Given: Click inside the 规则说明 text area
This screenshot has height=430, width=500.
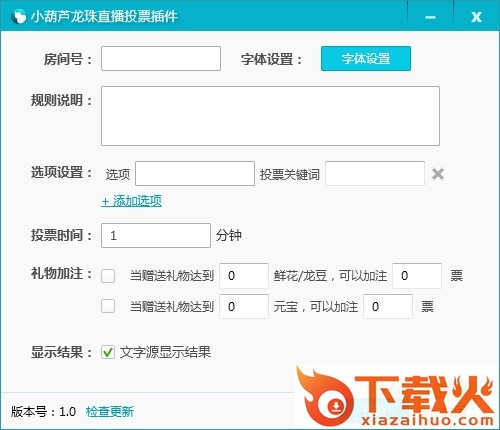Looking at the screenshot, I should (x=270, y=116).
